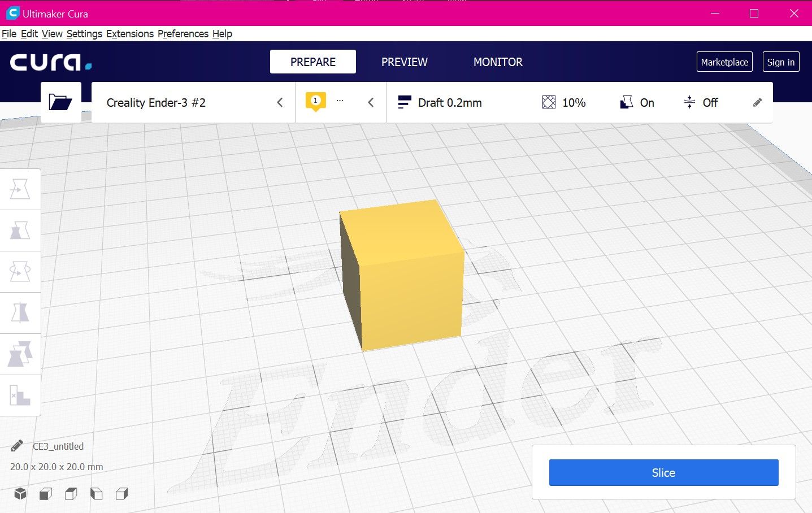Click the Sign in button

click(781, 62)
